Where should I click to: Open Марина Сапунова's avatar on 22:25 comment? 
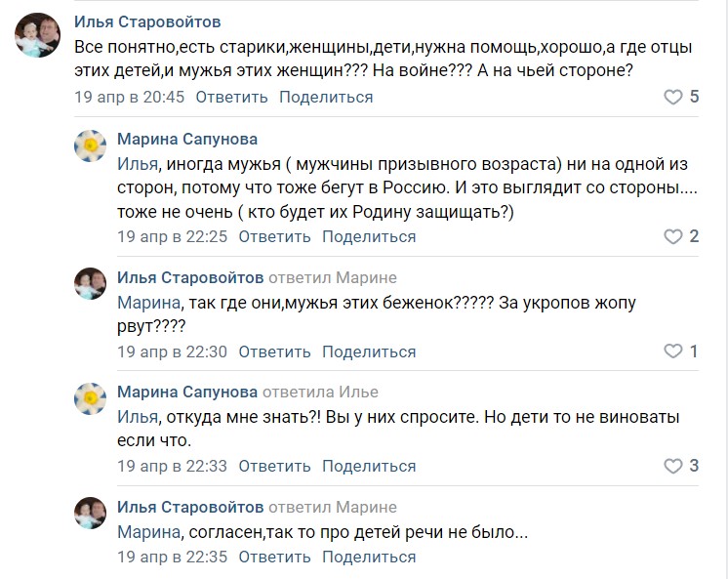click(x=91, y=145)
